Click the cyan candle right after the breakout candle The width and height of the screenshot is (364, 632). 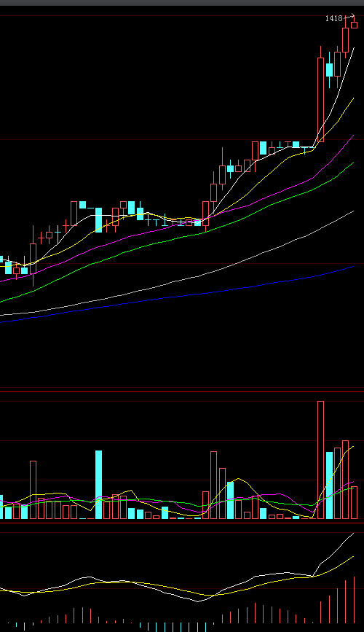coord(329,70)
